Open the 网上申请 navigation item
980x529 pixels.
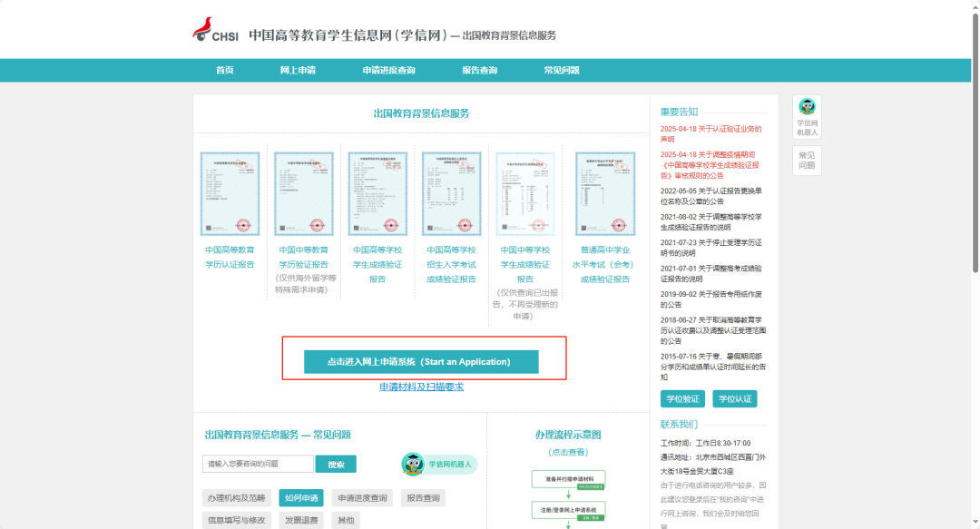tap(298, 70)
